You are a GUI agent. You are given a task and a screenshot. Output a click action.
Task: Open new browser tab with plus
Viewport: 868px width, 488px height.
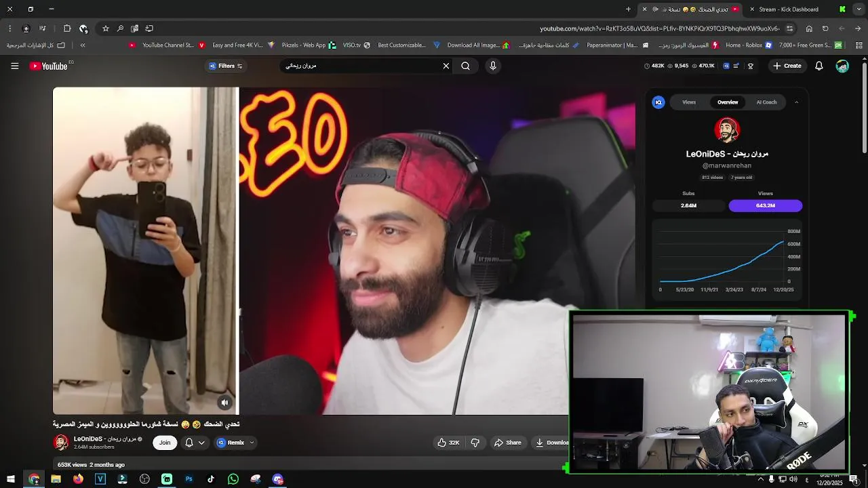click(x=628, y=9)
